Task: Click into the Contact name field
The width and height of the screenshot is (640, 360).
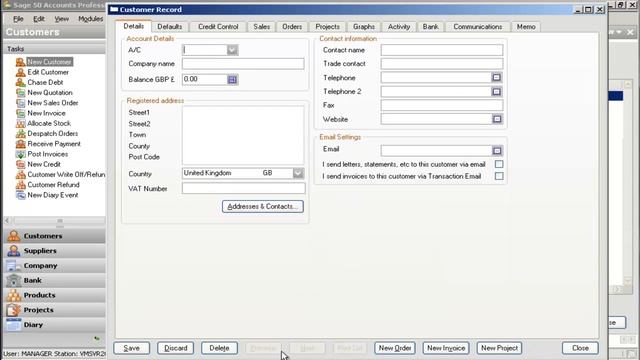Action: pos(442,50)
